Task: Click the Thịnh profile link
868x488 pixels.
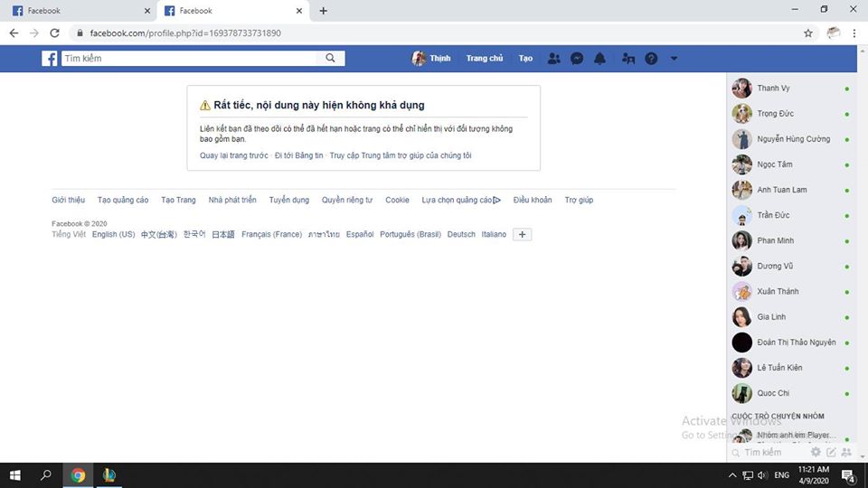Action: 431,58
